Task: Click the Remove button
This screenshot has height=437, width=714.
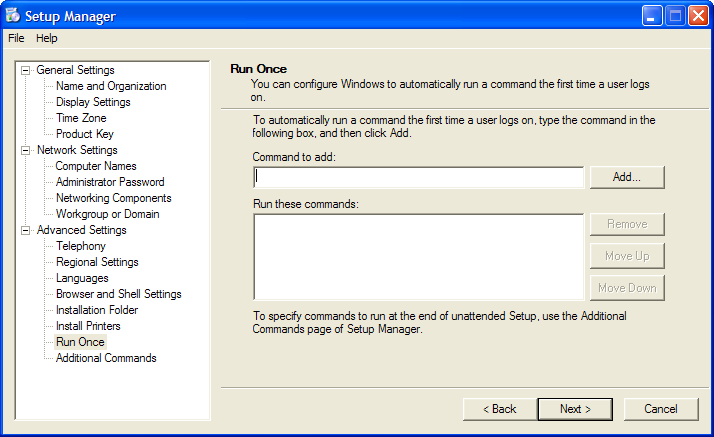Action: [x=627, y=224]
